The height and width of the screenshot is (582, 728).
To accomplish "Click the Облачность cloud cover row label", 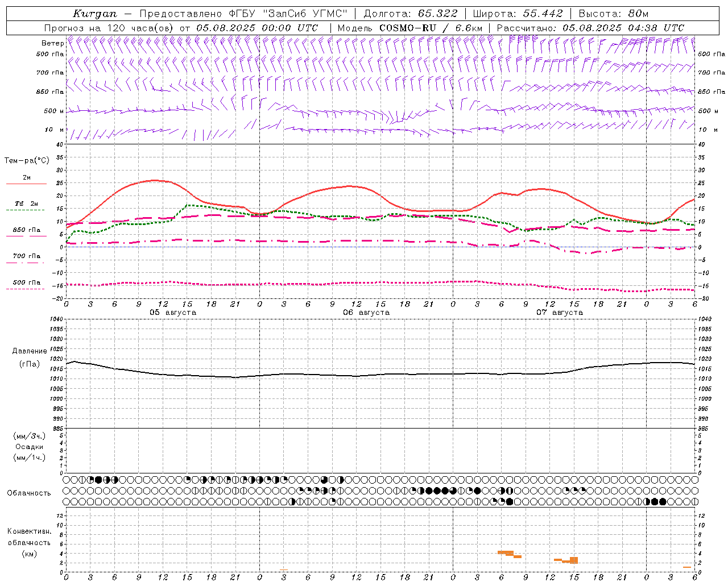I will tap(29, 493).
